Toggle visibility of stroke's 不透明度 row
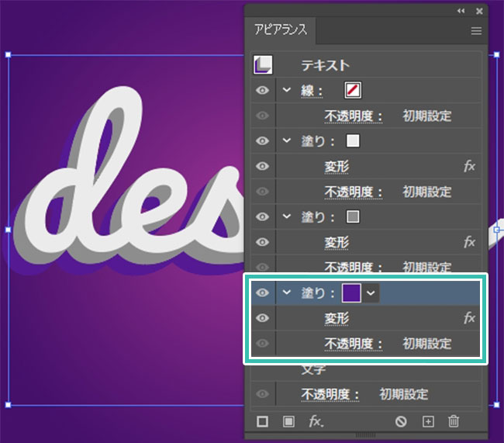 click(x=263, y=116)
